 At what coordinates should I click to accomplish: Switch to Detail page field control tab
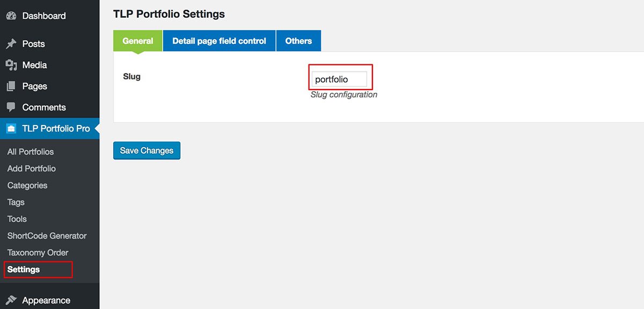[x=219, y=41]
